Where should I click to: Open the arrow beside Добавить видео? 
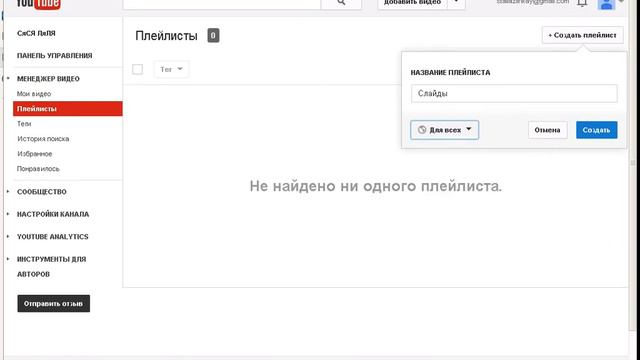456,3
